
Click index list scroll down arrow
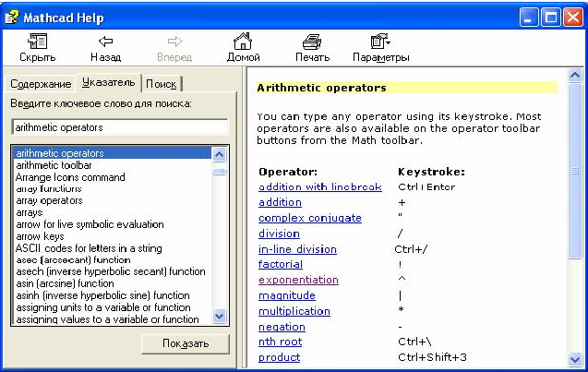[220, 316]
